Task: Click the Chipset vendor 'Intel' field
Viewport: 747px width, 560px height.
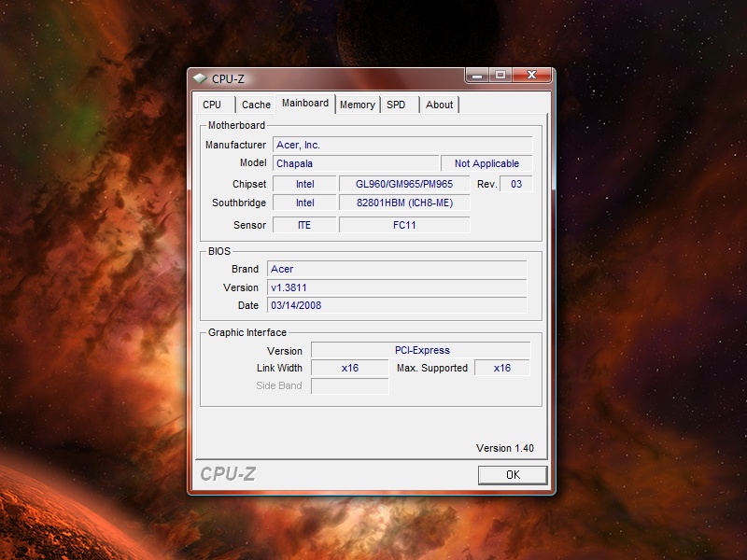Action: pos(304,184)
